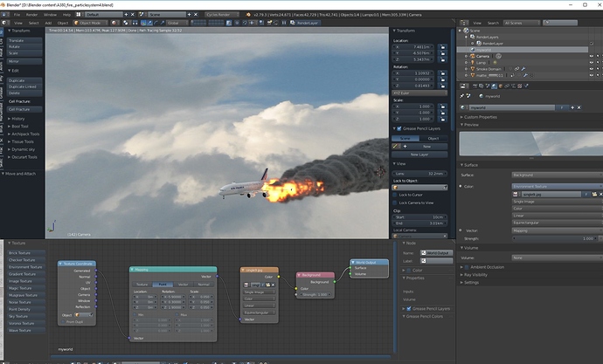Lock the Location X value
Image resolution: width=603 pixels, height=364 pixels.
click(442, 47)
